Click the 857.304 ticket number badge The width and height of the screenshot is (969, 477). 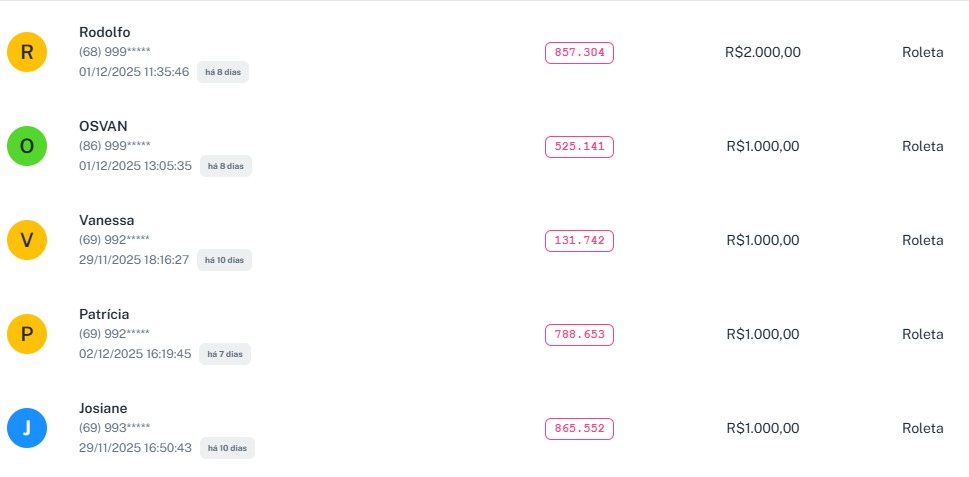point(579,53)
